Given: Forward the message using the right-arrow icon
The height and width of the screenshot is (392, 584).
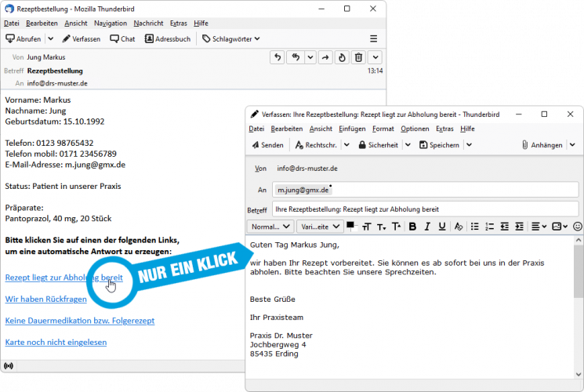Looking at the screenshot, I should tap(325, 57).
